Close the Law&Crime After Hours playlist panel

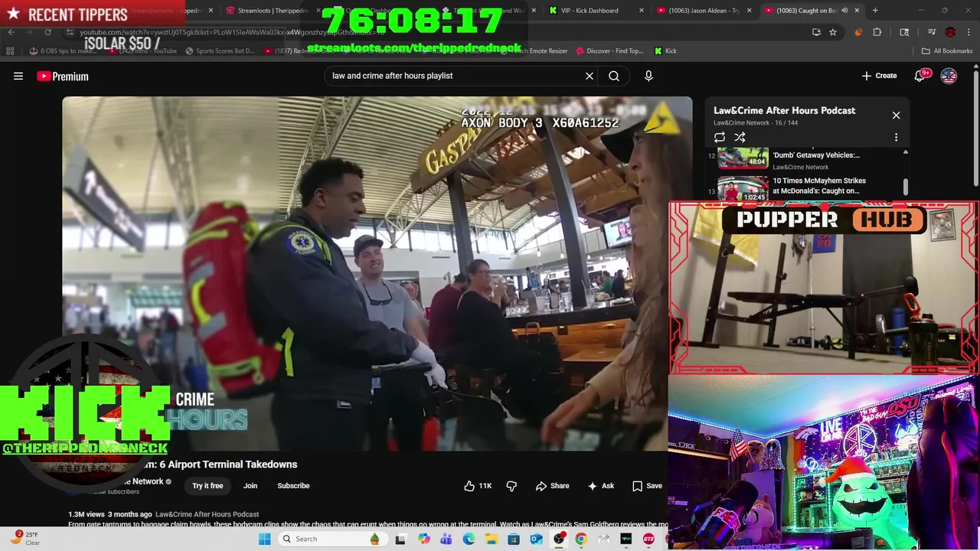(x=896, y=116)
